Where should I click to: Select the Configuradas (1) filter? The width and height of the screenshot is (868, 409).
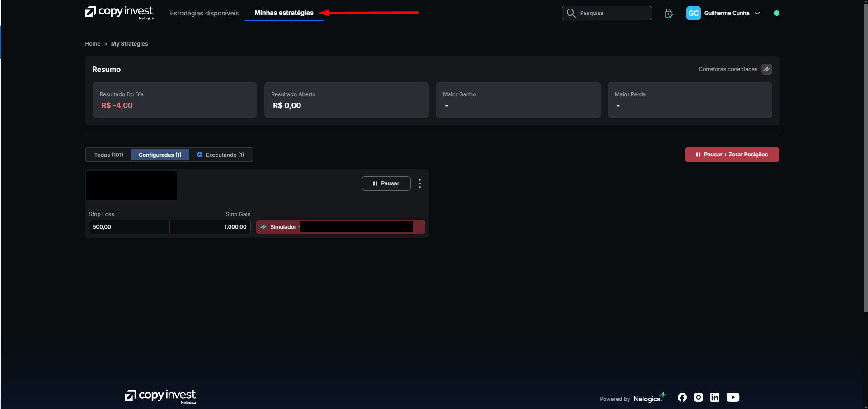(x=160, y=155)
